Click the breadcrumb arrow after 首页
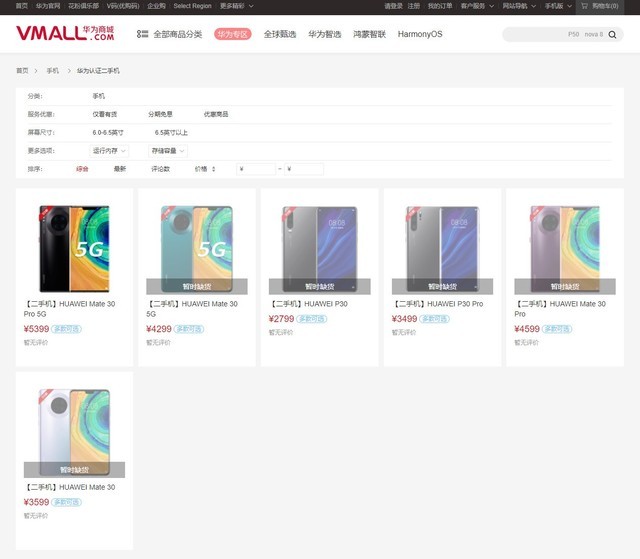Screen dimensions: 640x559 (x=37, y=71)
